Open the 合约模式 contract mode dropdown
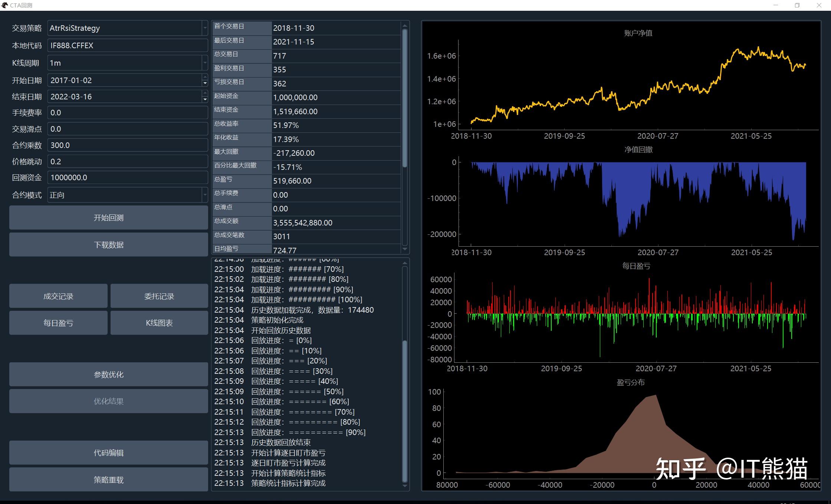831x504 pixels. pyautogui.click(x=205, y=195)
